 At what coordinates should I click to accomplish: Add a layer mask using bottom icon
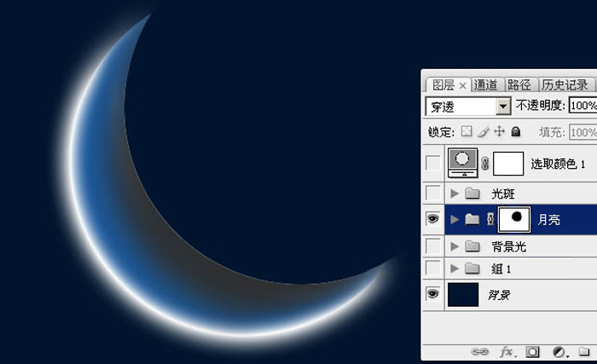[x=533, y=351]
